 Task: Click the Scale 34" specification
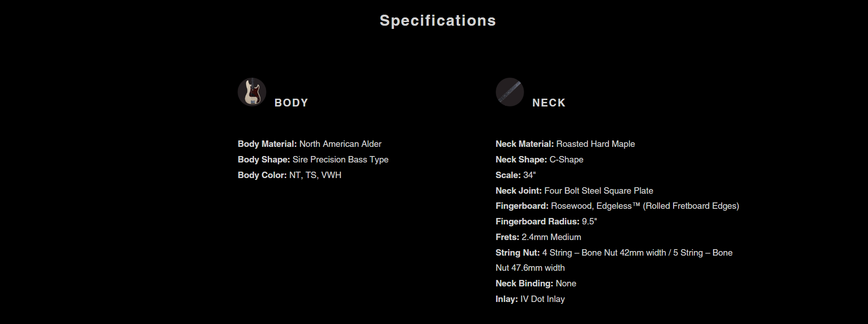[515, 175]
